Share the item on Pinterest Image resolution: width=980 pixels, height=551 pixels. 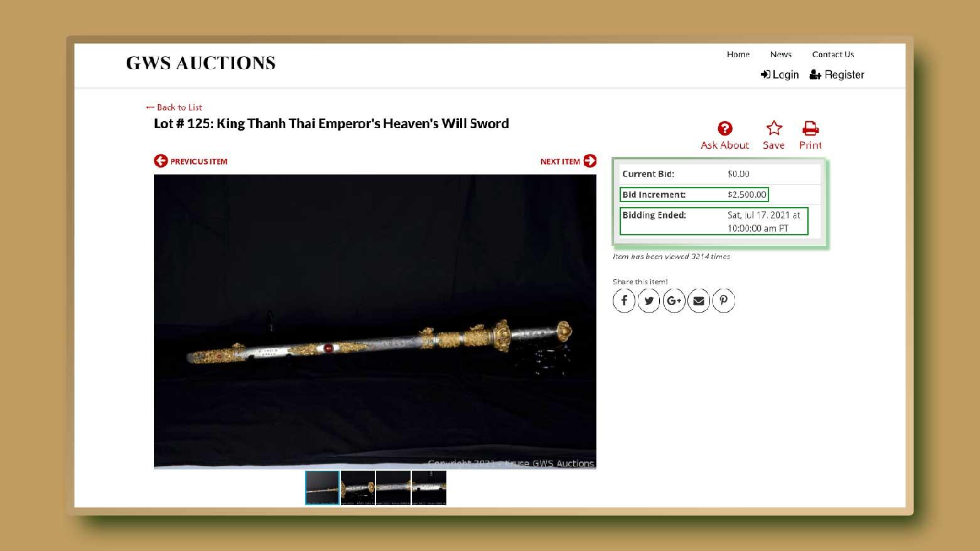(x=723, y=301)
